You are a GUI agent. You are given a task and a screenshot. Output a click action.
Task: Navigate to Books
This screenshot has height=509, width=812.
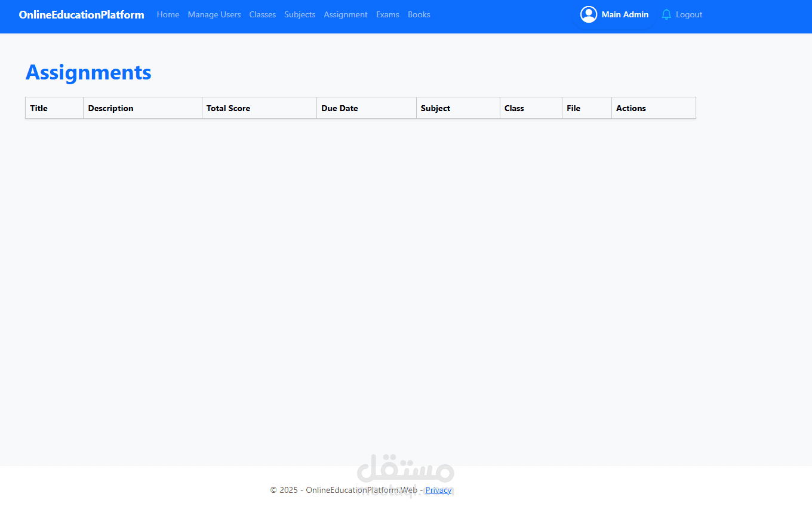coord(419,14)
